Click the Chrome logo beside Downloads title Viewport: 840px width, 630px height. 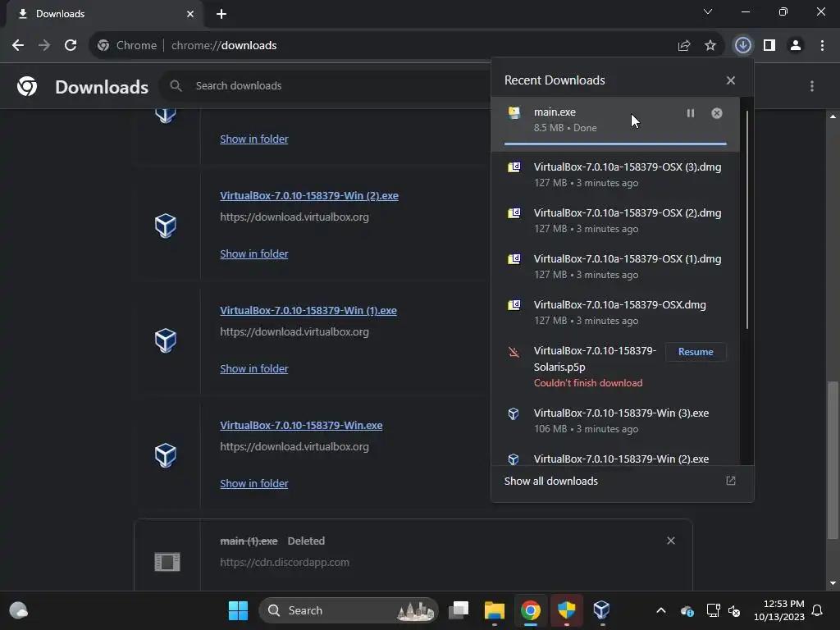[27, 86]
